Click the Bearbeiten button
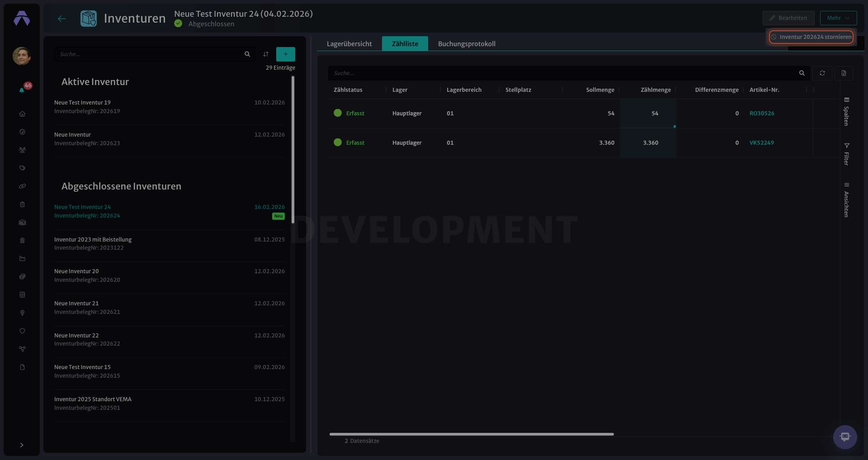This screenshot has height=460, width=868. coord(788,18)
